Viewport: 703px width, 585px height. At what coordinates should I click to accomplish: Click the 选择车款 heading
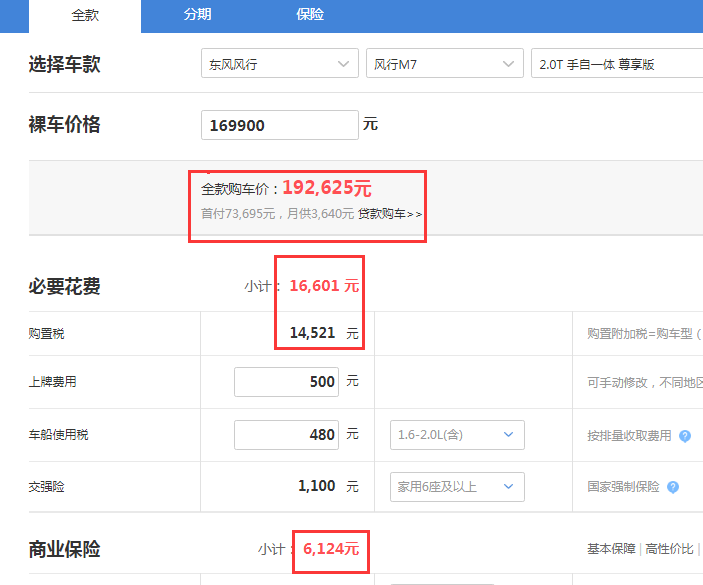65,64
